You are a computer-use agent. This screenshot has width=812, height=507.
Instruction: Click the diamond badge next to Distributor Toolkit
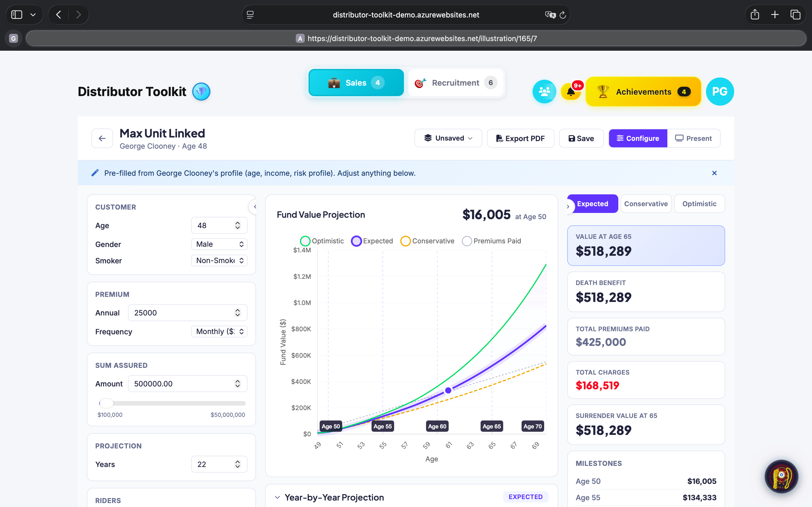point(201,92)
